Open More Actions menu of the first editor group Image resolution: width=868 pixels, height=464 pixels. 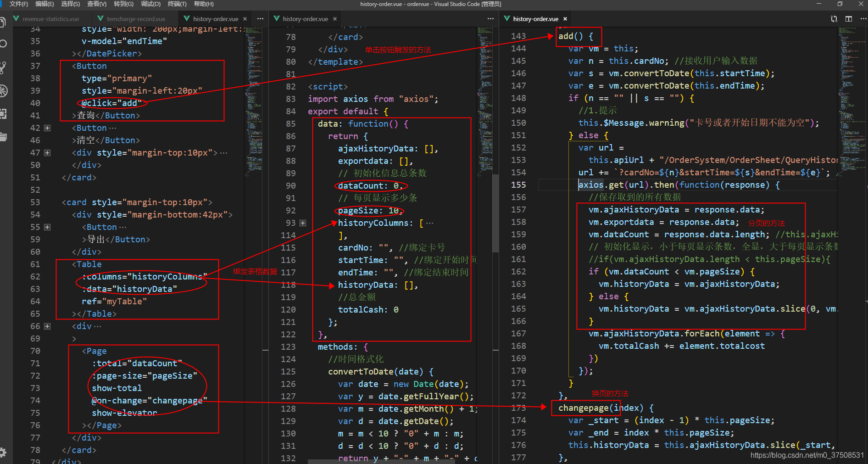point(260,19)
